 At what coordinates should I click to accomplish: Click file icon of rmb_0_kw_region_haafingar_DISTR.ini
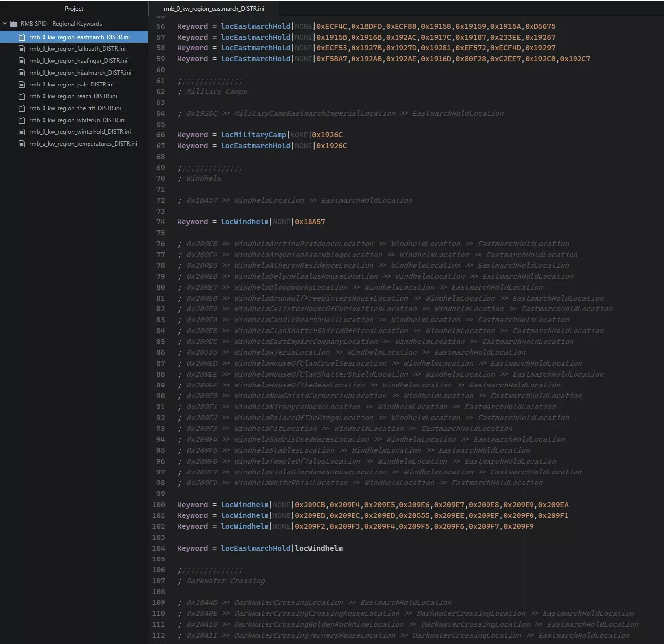coord(21,61)
